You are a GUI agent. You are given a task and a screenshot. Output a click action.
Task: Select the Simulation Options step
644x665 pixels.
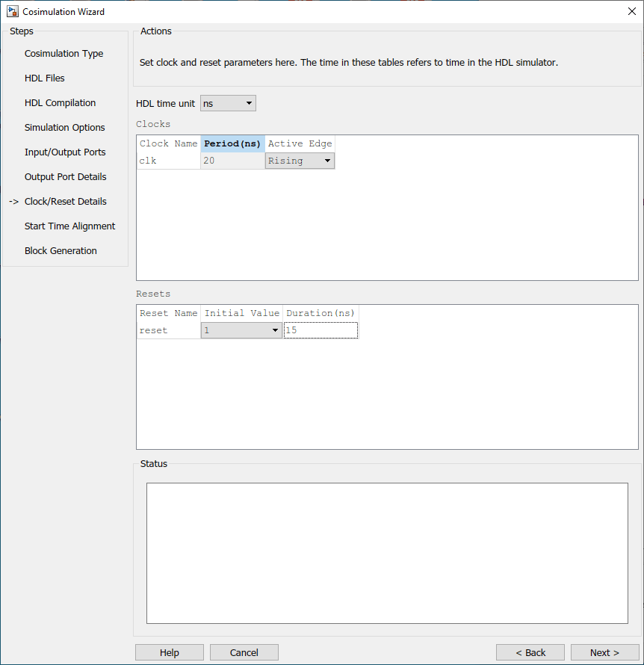[x=64, y=127]
